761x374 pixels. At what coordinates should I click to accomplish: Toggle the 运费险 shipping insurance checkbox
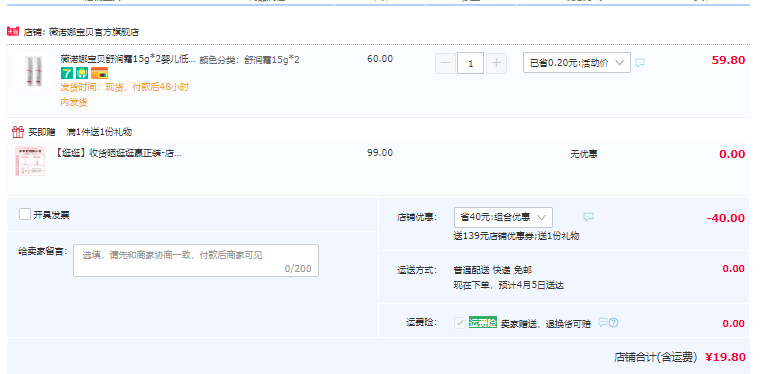click(460, 323)
